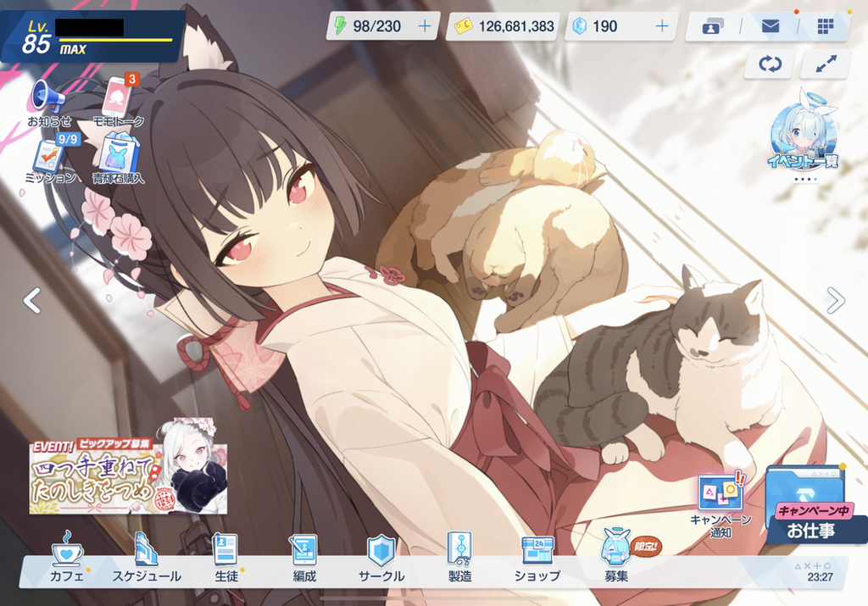Open 編成 formation menu item
This screenshot has width=868, height=606.
pyautogui.click(x=304, y=558)
